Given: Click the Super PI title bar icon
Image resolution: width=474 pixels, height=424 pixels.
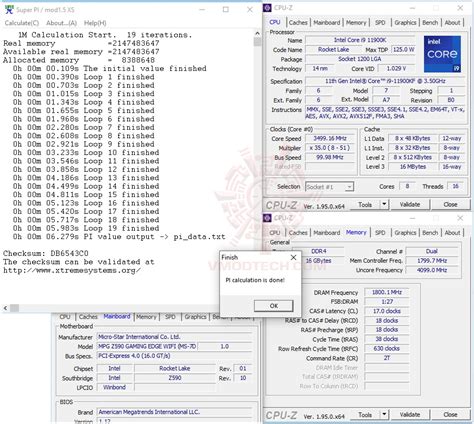Looking at the screenshot, I should [x=9, y=9].
